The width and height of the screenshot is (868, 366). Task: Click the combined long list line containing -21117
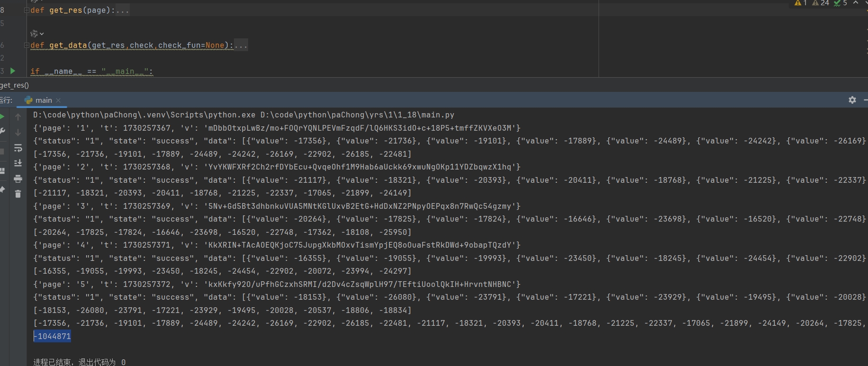450,323
